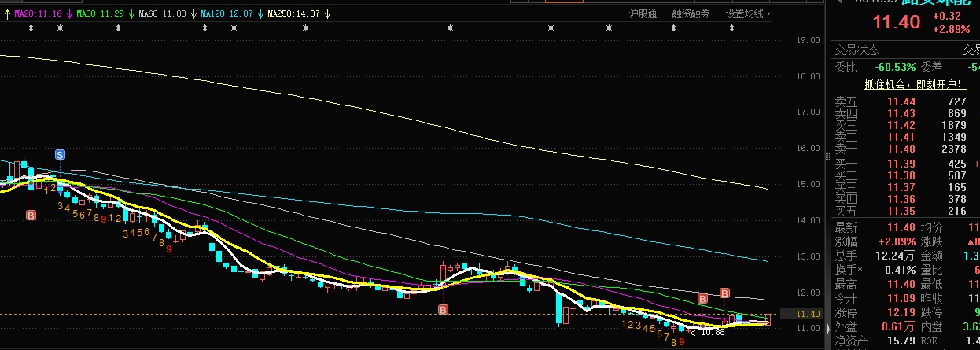
Task: Click the lone B buy badge mid-chart
Action: click(444, 310)
